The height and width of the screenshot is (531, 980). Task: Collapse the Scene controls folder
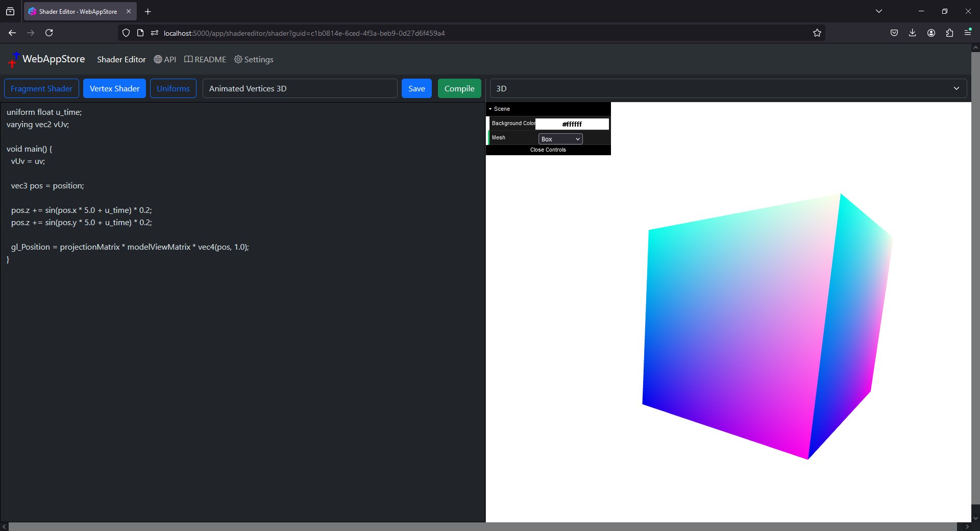coord(501,109)
